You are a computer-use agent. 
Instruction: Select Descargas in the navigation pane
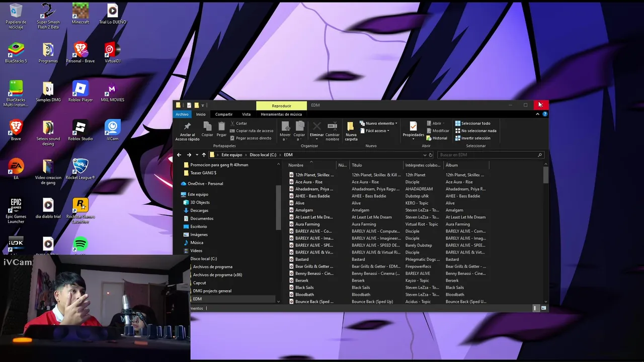tap(199, 210)
